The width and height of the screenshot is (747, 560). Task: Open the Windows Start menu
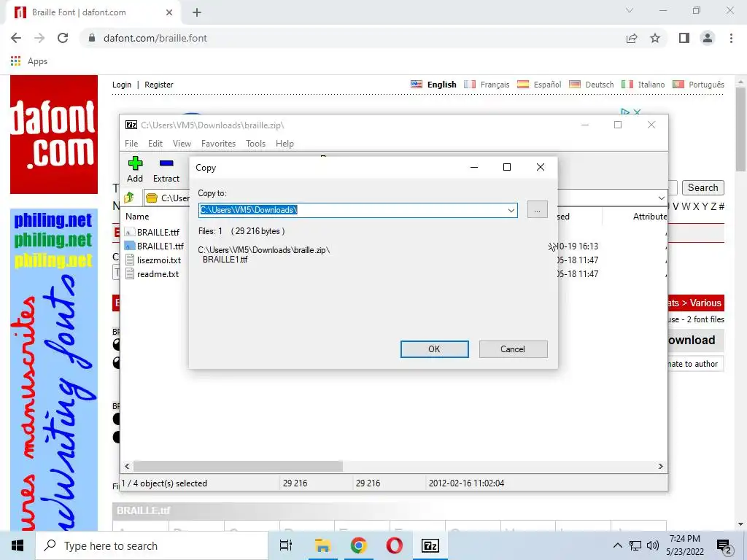(18, 545)
